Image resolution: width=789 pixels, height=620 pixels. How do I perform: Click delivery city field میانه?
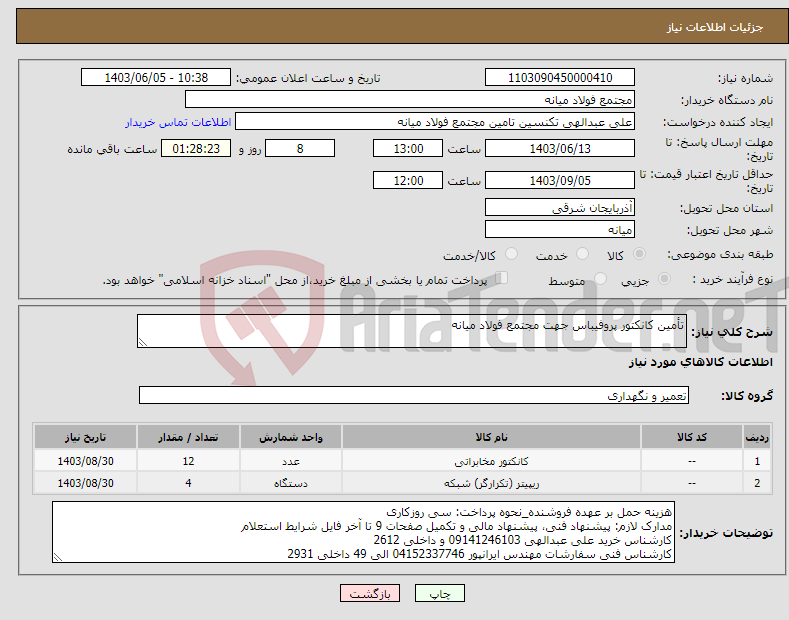click(x=560, y=229)
